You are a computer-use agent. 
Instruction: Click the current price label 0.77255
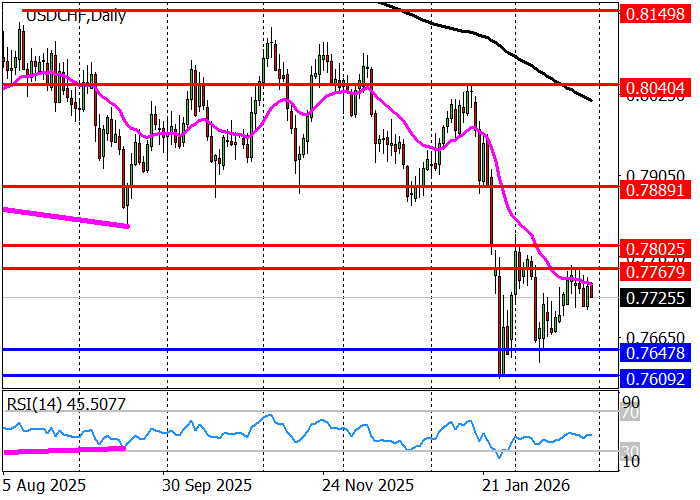point(655,298)
